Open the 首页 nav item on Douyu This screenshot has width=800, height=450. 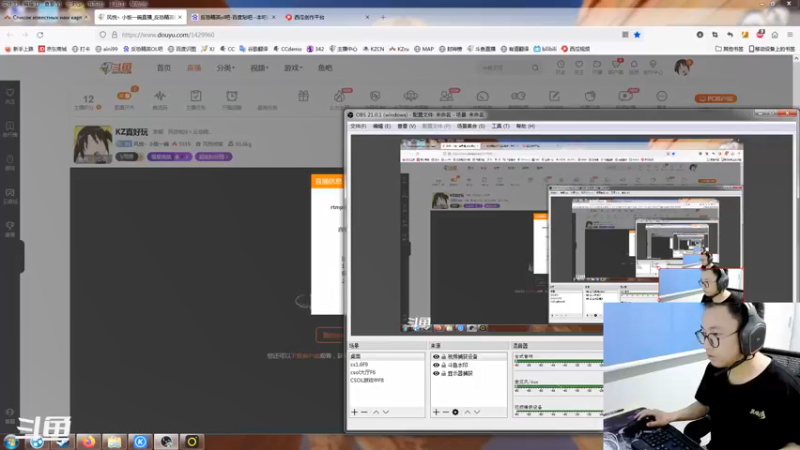(164, 68)
